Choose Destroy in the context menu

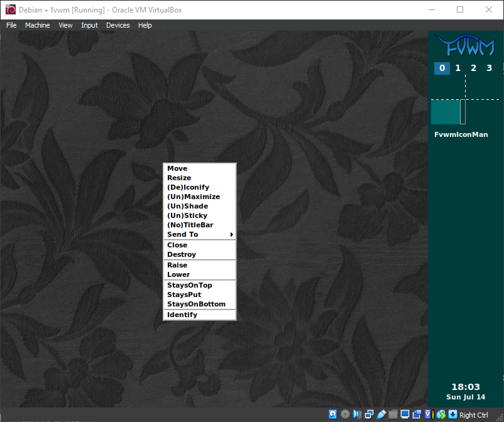(182, 254)
